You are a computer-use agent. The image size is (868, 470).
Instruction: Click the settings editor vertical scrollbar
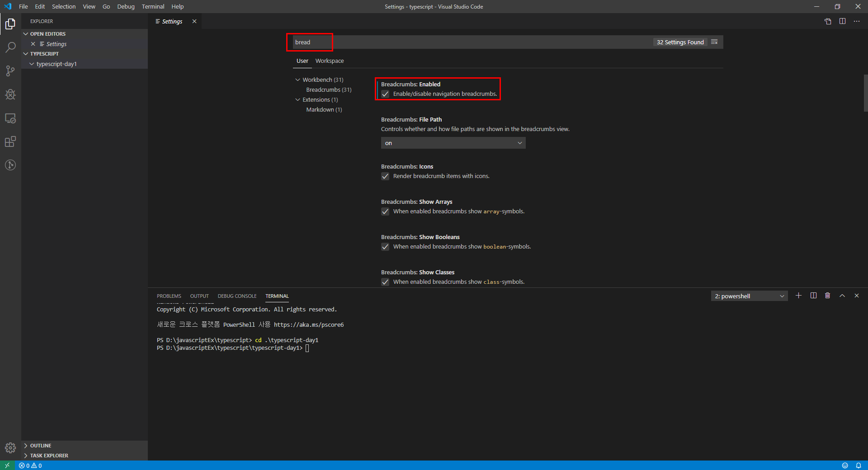pos(865,93)
